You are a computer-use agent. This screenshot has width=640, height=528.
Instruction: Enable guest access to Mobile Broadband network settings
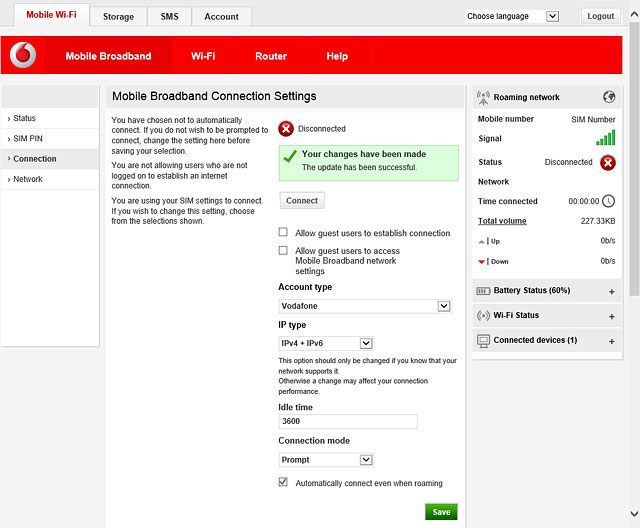coord(283,250)
